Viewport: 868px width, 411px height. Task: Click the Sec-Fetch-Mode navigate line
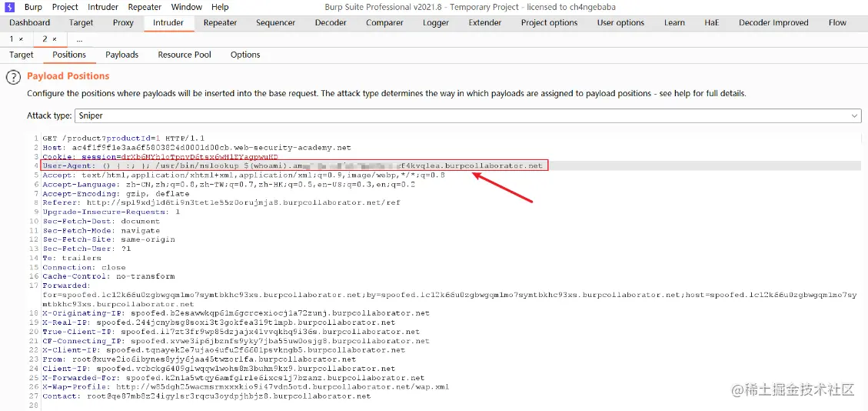tap(101, 230)
